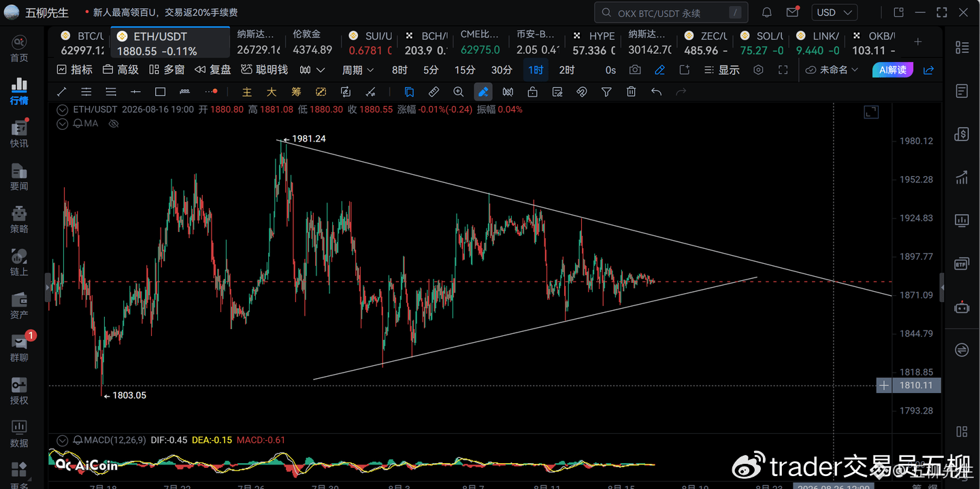Switch to the 伦敦金 ticker tab

pyautogui.click(x=312, y=43)
